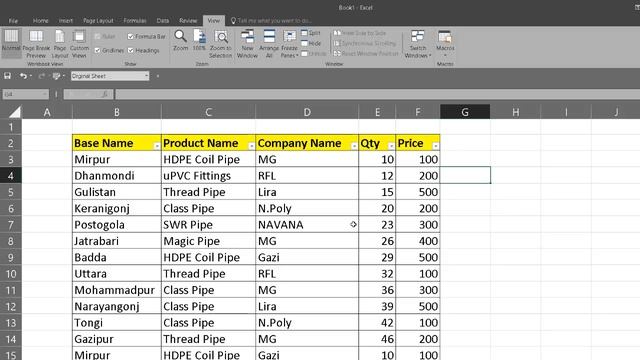Select the cell containing Dhanmondi

(117, 176)
